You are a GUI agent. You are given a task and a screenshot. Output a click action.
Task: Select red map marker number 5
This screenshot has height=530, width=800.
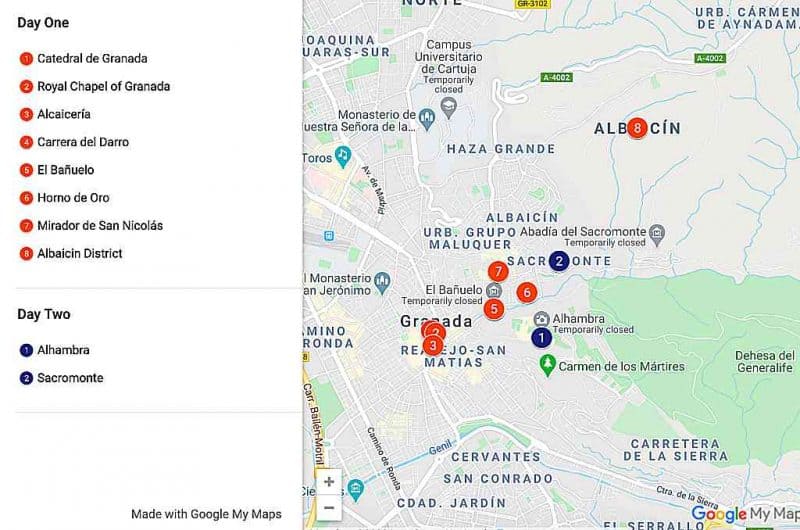pyautogui.click(x=493, y=309)
